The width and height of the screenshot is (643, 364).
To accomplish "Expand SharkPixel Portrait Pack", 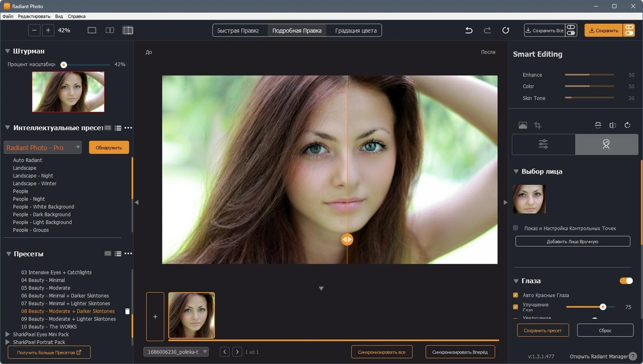I will click(8, 342).
